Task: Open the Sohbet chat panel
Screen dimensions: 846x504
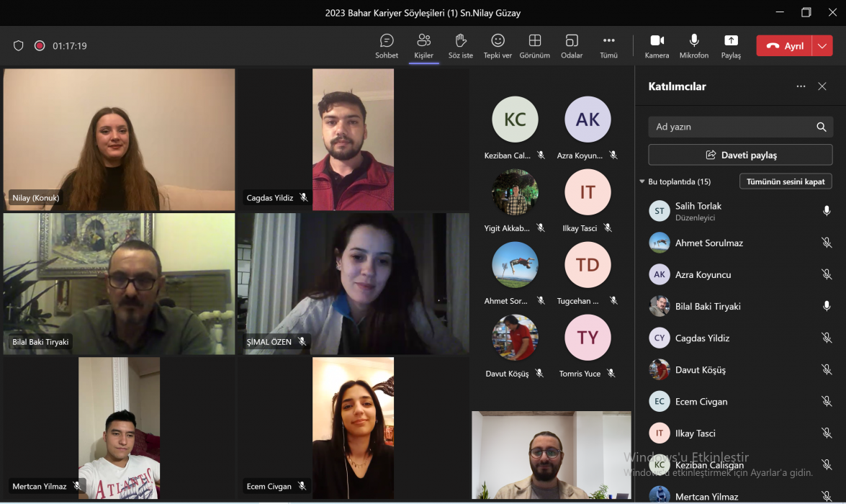Action: (387, 45)
